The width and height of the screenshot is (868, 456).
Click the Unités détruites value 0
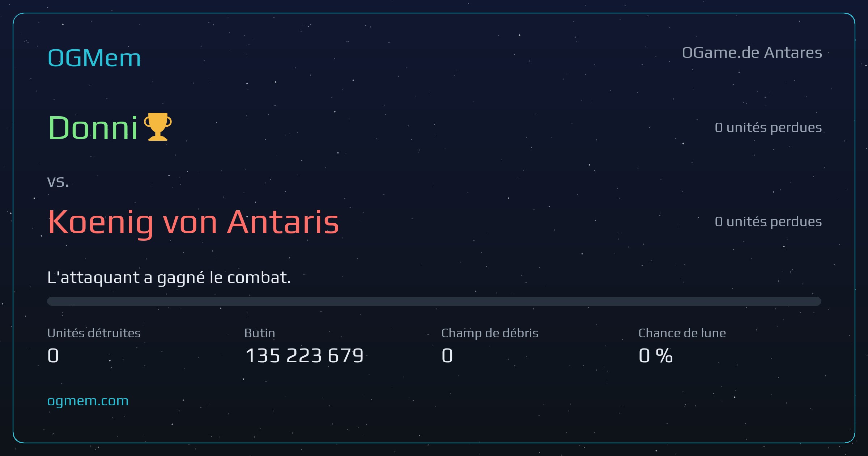click(53, 355)
